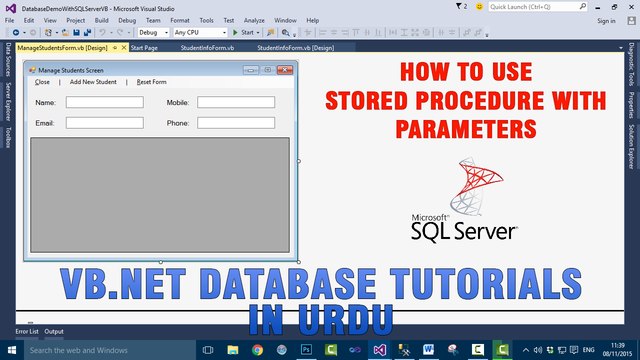
Task: Open the Build menu
Action: pos(101,20)
